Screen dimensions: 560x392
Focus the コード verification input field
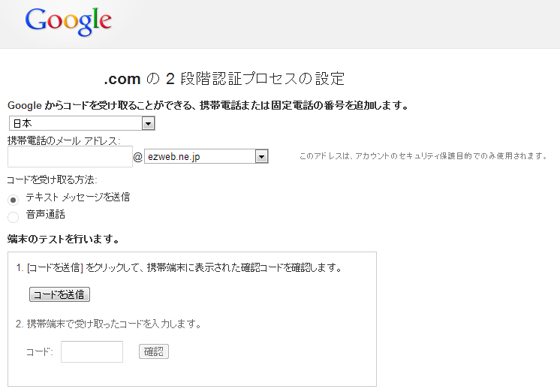click(92, 351)
